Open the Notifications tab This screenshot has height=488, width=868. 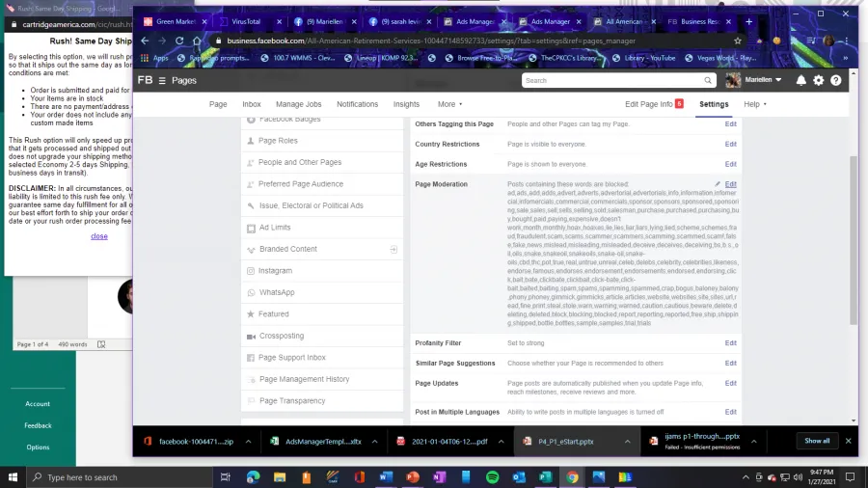click(x=357, y=104)
